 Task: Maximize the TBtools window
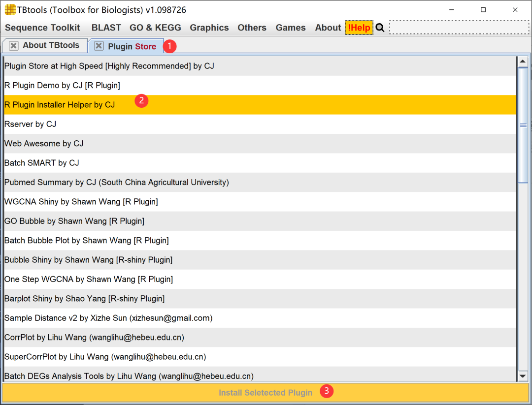tap(483, 10)
